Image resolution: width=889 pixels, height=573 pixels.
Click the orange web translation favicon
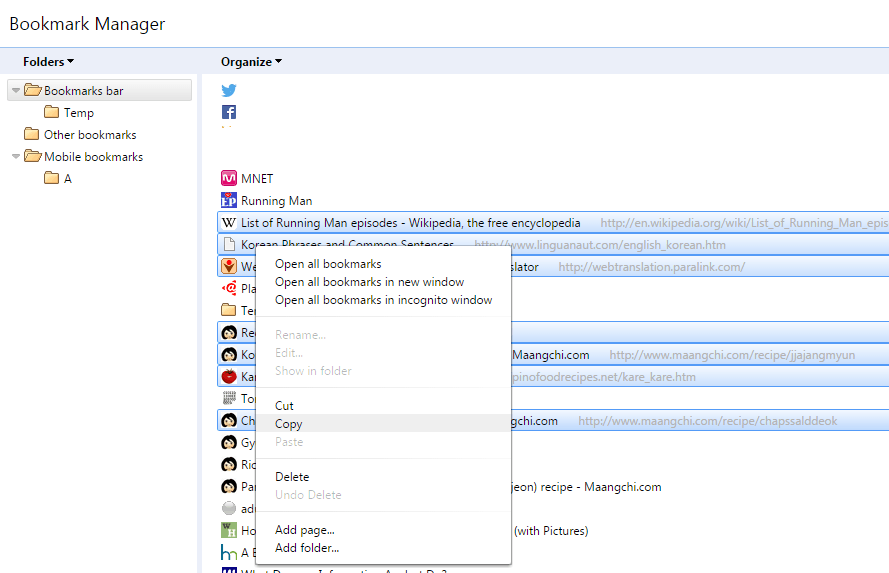229,266
